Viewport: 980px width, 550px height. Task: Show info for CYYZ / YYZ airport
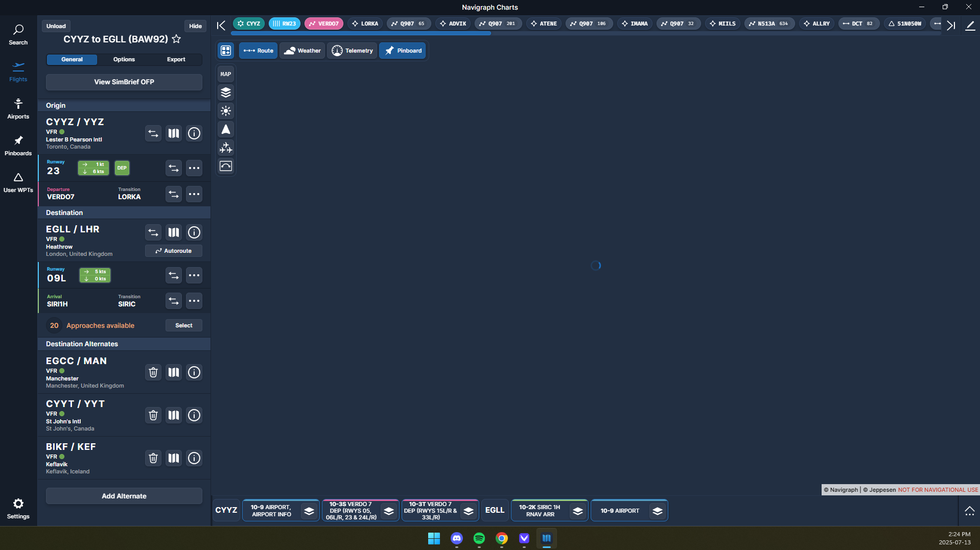click(194, 133)
